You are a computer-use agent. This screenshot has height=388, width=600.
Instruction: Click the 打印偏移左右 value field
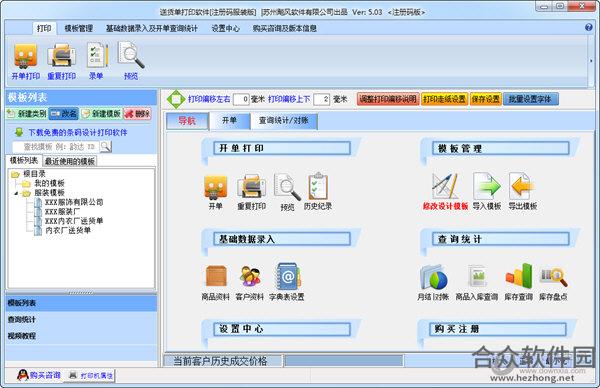tap(241, 99)
